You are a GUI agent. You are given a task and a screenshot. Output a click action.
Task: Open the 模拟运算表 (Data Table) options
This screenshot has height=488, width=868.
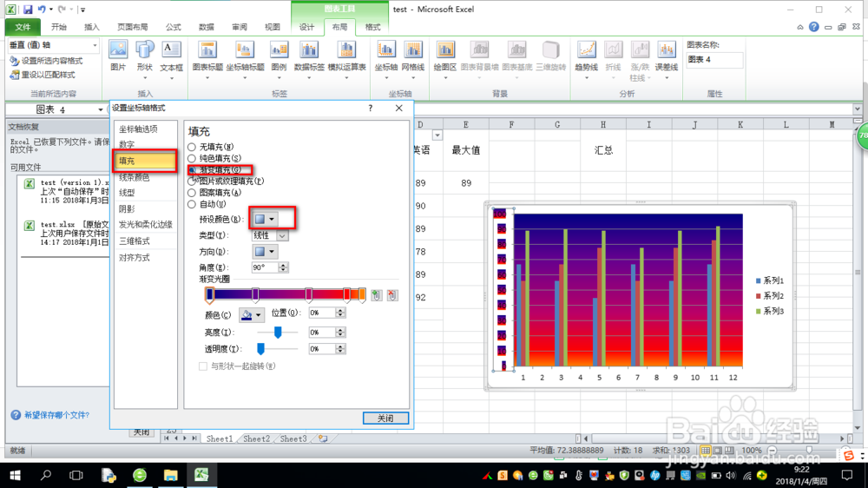tap(346, 60)
